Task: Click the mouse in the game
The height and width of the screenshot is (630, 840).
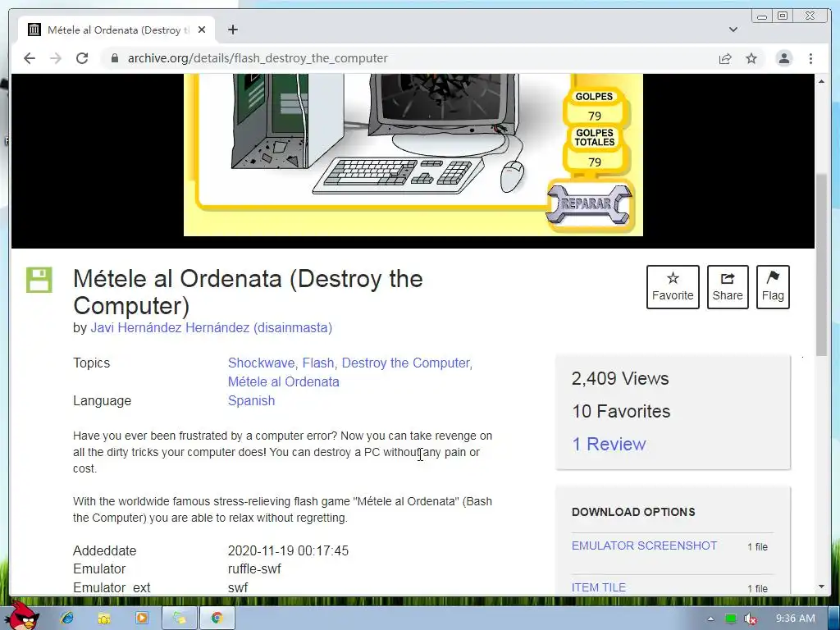Action: 512,176
